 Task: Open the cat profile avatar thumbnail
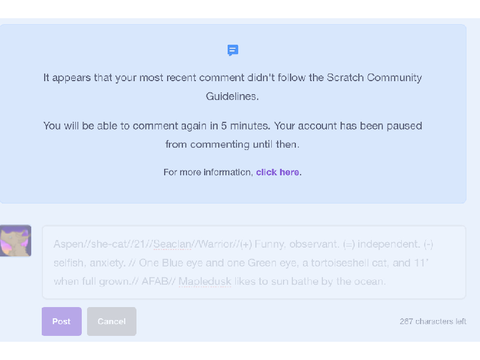[15, 241]
